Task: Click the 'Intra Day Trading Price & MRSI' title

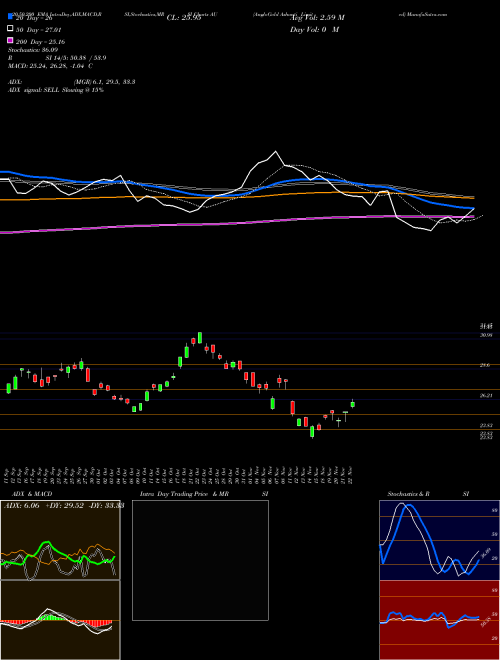Action: tap(204, 494)
